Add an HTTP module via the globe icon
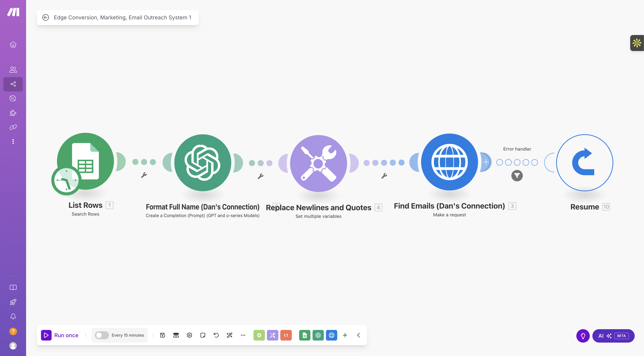 (332, 335)
